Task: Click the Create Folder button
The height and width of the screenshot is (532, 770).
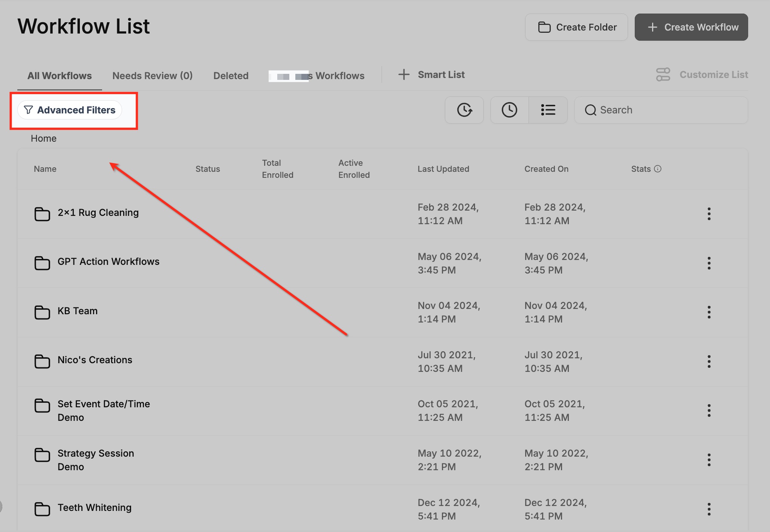Action: point(576,27)
